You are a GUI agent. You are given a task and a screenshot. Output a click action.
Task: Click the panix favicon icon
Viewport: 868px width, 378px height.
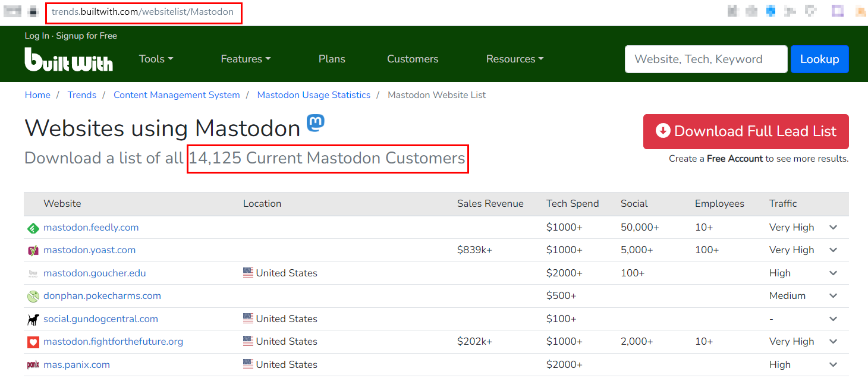tap(33, 365)
